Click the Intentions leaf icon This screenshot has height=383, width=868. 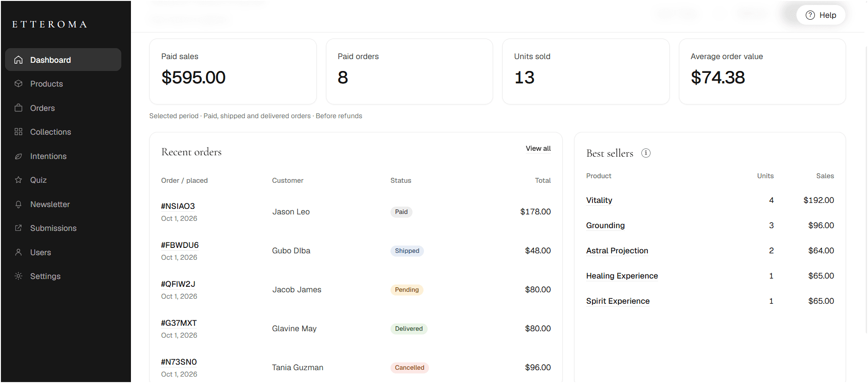click(x=18, y=156)
